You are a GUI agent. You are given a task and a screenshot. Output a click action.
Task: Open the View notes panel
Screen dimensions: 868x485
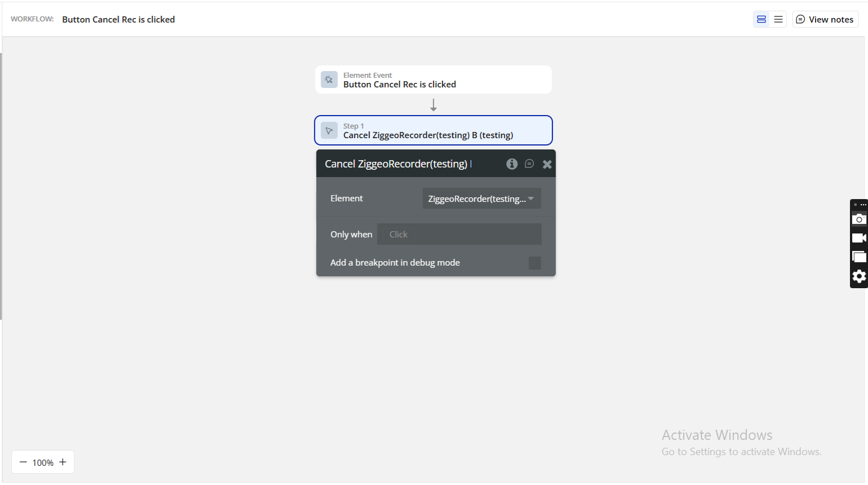pyautogui.click(x=825, y=19)
